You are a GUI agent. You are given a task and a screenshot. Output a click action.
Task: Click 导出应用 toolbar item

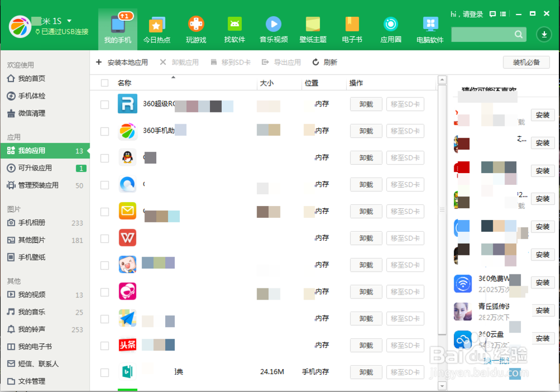[x=282, y=62]
